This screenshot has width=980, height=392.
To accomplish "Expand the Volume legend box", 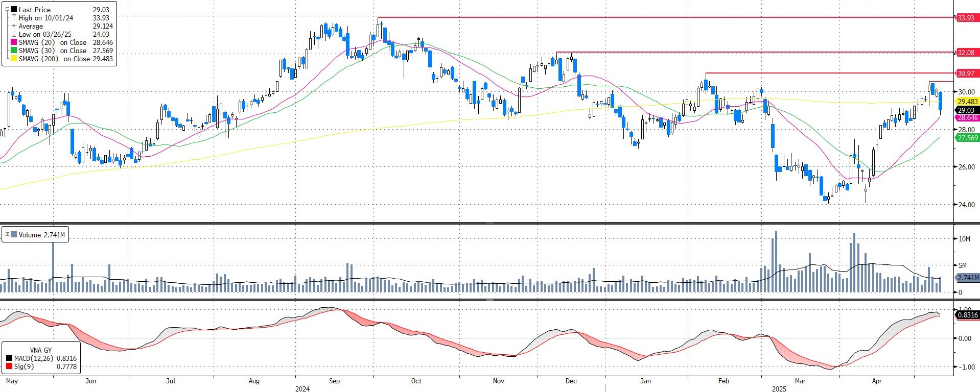I will pos(7,235).
